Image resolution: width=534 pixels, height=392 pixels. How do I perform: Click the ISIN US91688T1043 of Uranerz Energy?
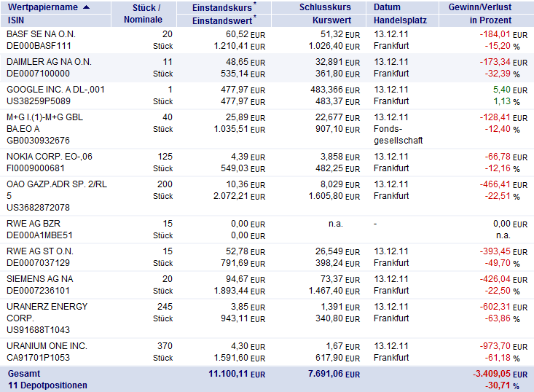38,330
